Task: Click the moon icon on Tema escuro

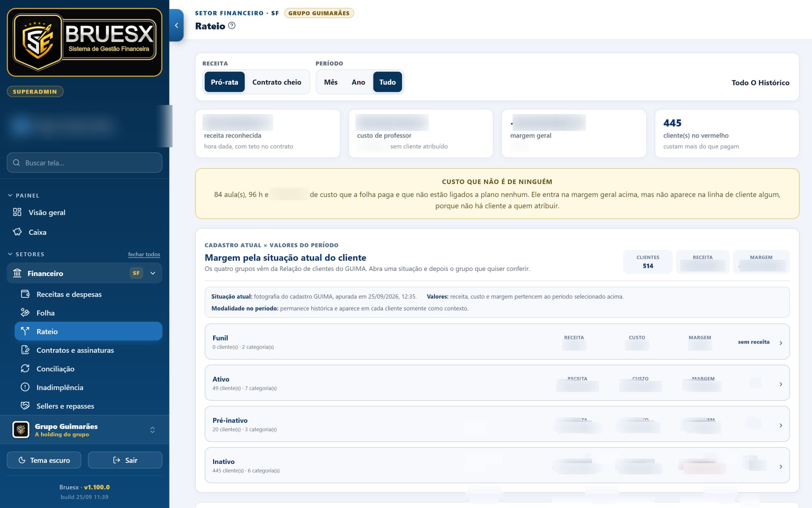Action: pos(22,460)
